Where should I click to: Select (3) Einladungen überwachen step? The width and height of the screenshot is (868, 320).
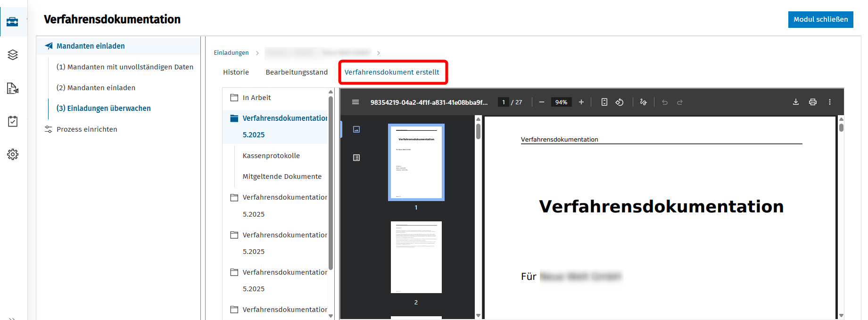click(x=104, y=108)
